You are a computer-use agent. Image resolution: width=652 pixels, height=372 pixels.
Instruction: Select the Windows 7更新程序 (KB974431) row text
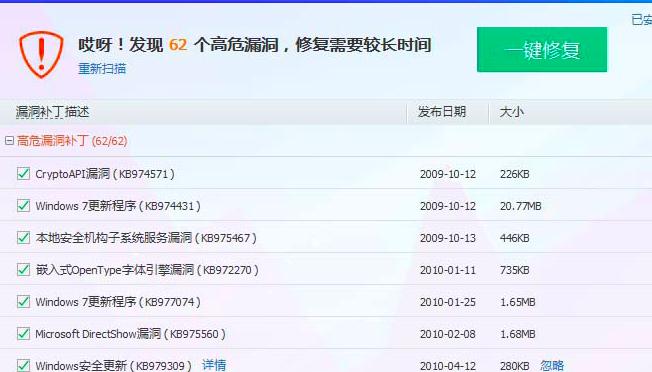tap(118, 206)
